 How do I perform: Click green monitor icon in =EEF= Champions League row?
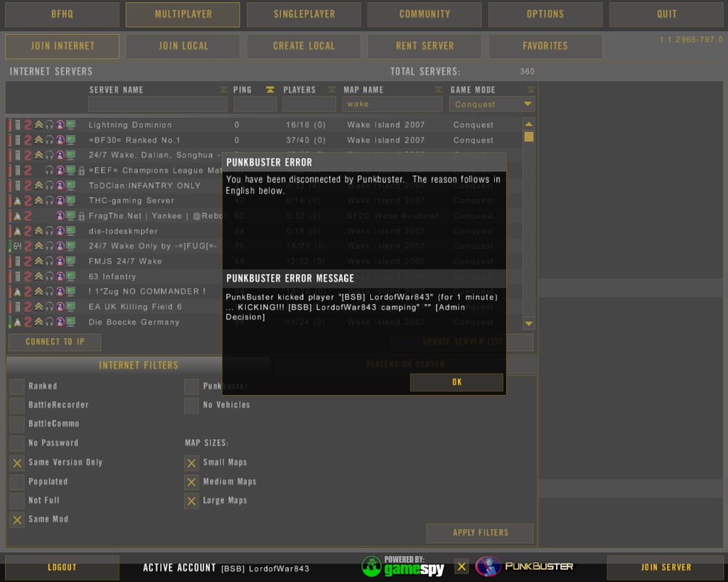coord(70,171)
